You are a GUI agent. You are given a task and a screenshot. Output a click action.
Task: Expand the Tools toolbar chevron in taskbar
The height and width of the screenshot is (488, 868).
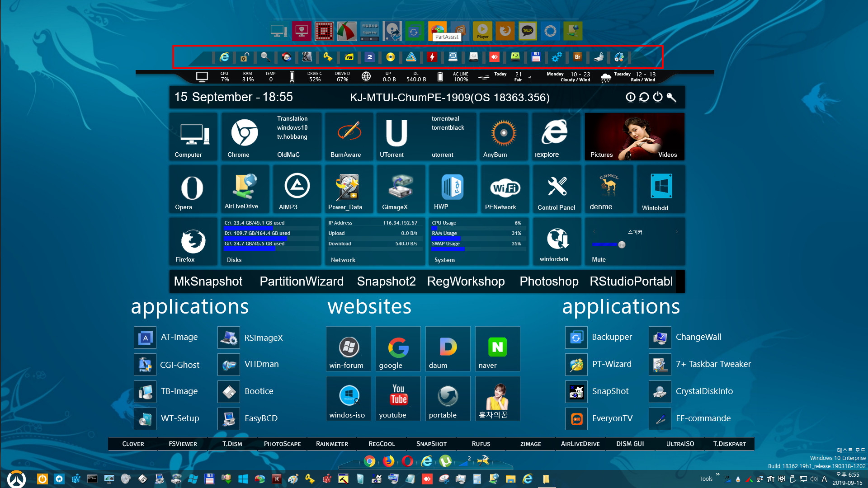[x=717, y=474]
